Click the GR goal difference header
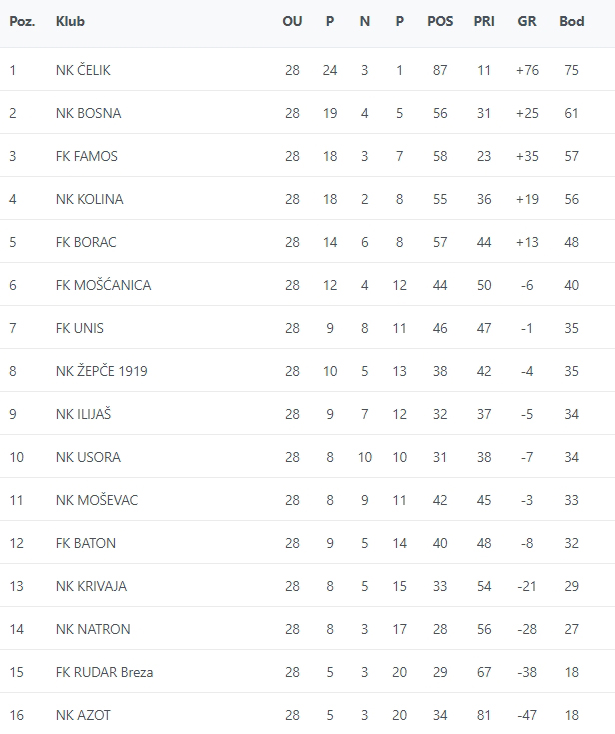The image size is (615, 734). 526,22
